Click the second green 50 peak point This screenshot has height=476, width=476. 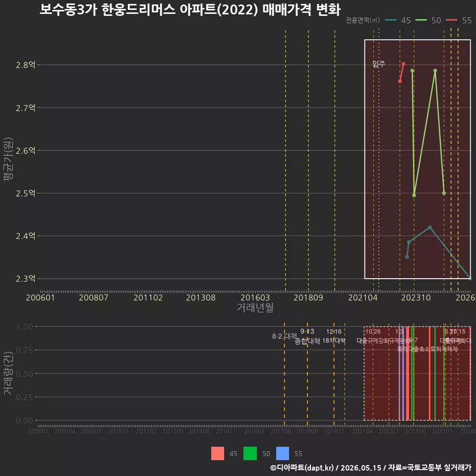(435, 70)
